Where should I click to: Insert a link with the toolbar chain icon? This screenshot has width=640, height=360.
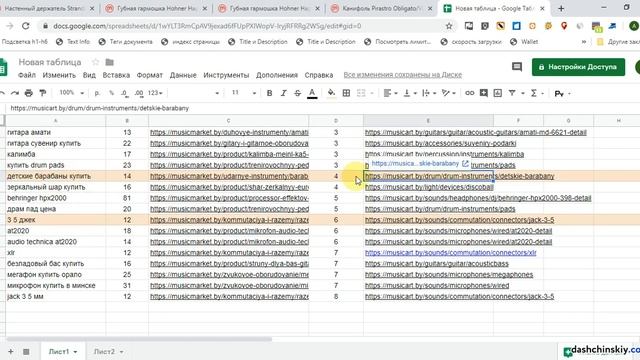pos(469,93)
